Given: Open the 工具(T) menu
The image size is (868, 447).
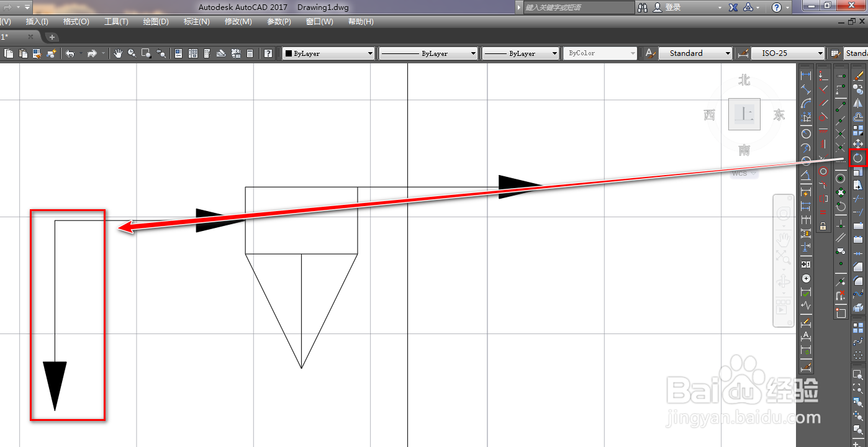Looking at the screenshot, I should click(x=116, y=22).
